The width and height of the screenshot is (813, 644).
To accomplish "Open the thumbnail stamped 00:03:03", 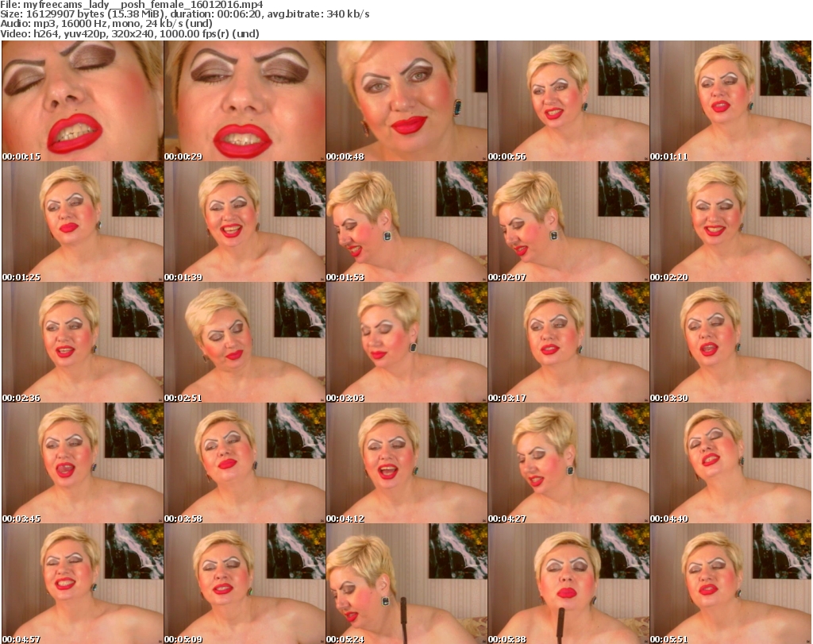I will pos(407,343).
